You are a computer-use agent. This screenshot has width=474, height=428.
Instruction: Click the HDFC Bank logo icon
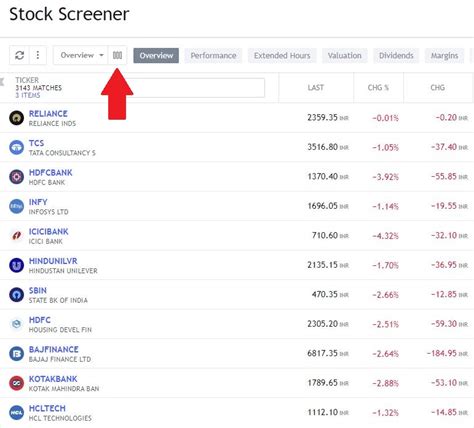(16, 177)
